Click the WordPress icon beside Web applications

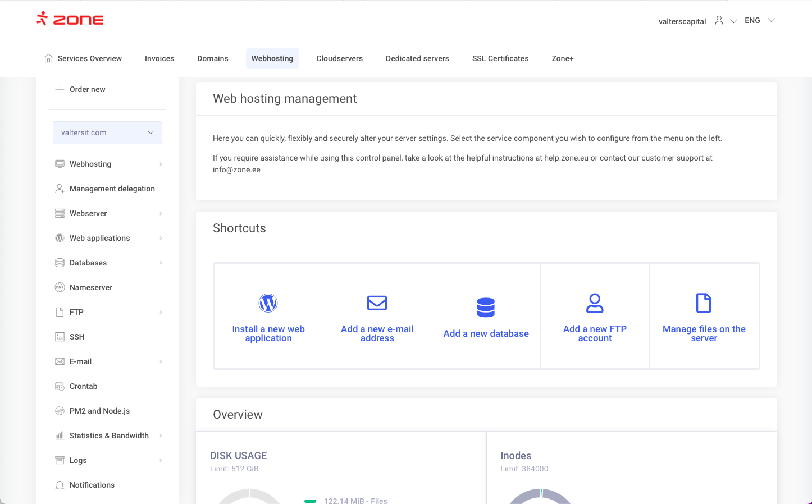[60, 238]
